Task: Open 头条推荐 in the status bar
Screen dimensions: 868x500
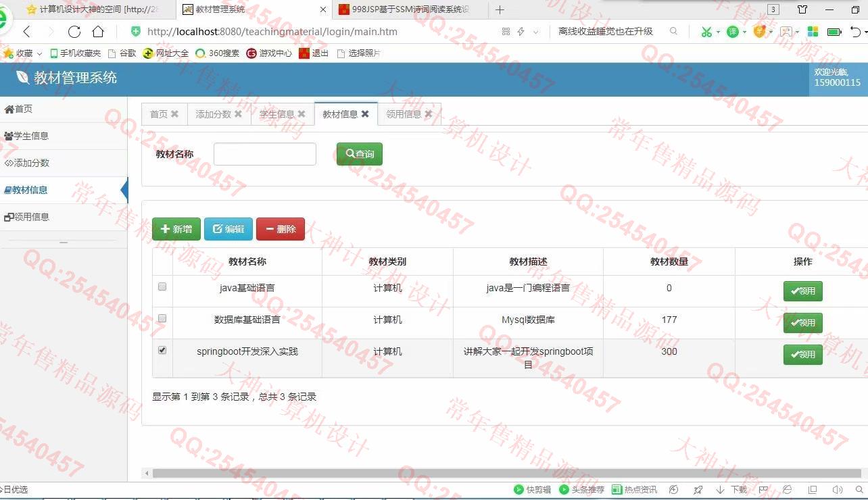Action: tap(581, 490)
